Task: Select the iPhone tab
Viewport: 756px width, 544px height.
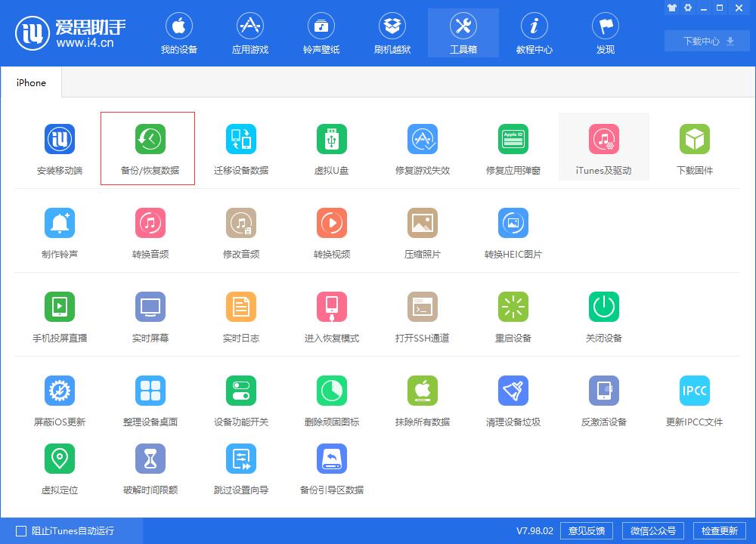Action: click(x=30, y=82)
